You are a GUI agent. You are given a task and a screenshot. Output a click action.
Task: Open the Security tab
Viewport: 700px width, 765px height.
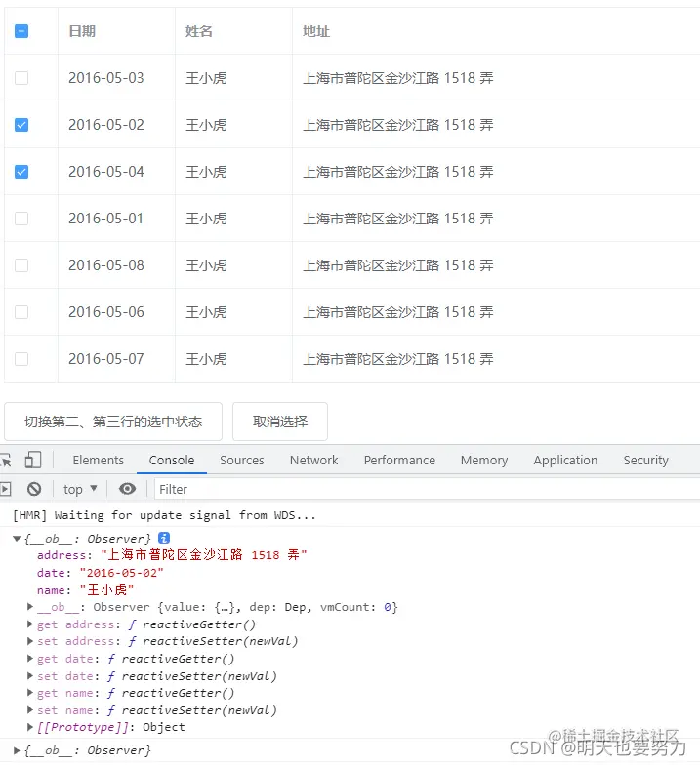point(646,461)
